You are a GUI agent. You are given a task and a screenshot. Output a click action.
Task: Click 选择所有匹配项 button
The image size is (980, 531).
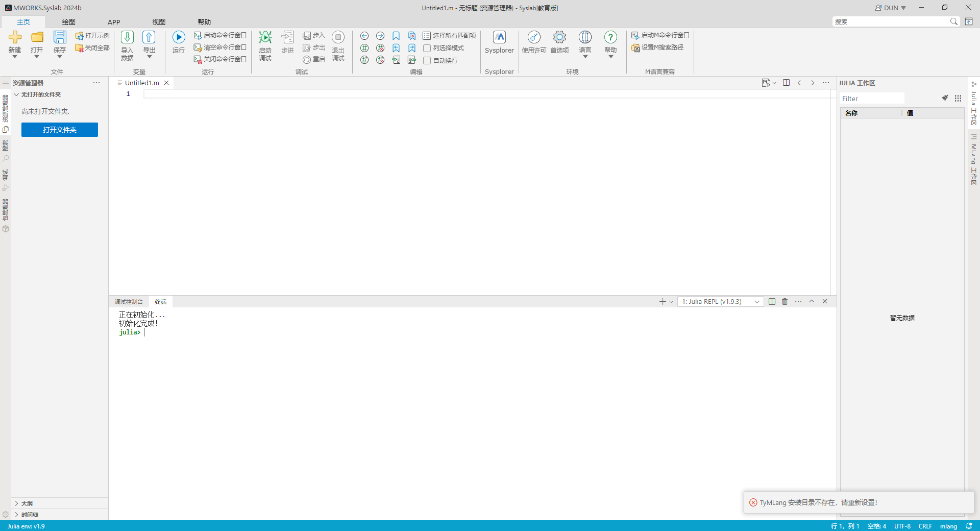coord(449,36)
